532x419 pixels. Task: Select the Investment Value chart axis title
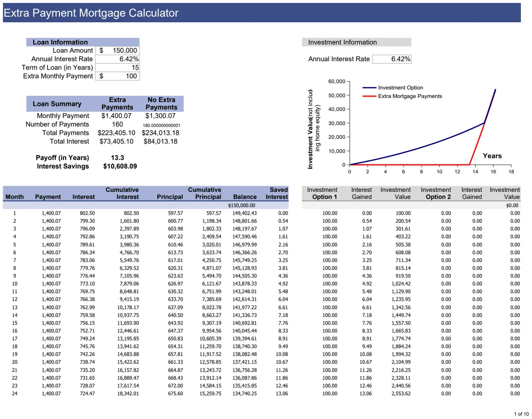click(313, 129)
